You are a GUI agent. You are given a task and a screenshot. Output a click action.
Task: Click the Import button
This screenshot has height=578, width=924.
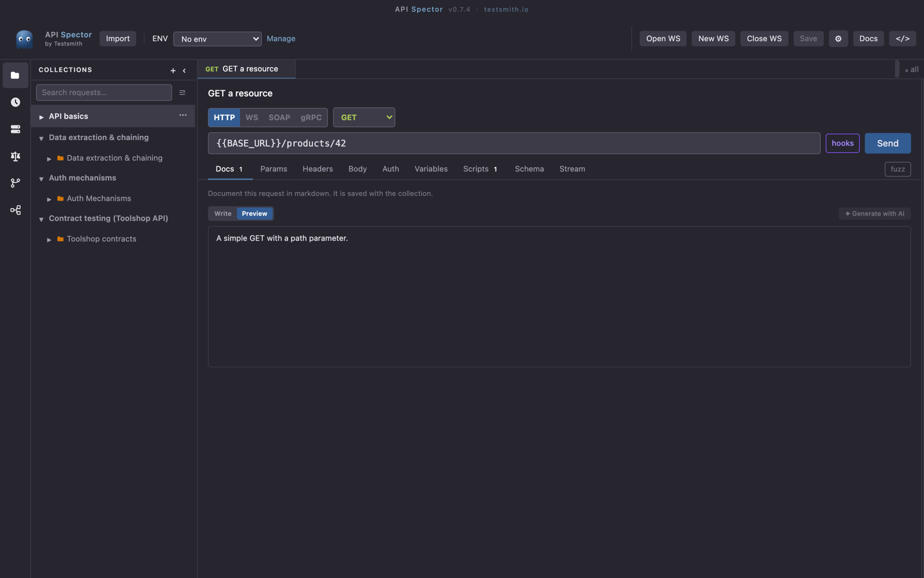(118, 39)
